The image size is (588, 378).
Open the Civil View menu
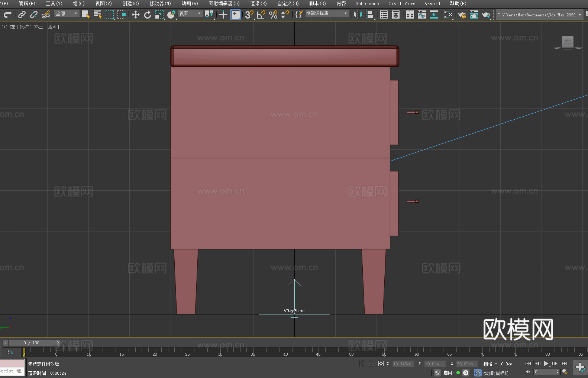click(402, 3)
